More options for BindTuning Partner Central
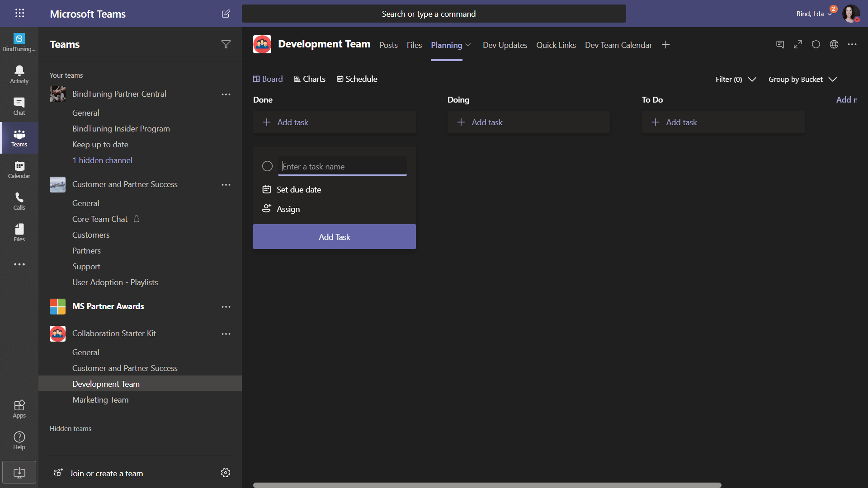 pos(226,94)
